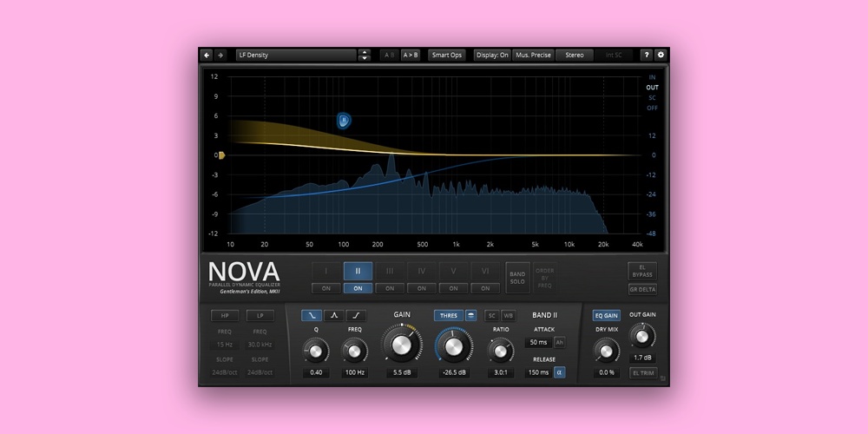Click the threshold mode icon beside THRES

tap(470, 316)
